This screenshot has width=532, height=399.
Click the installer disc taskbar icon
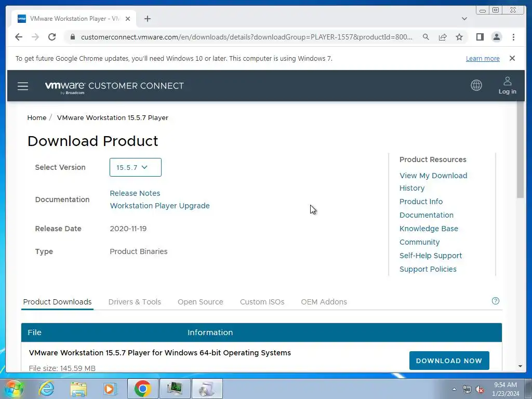coord(207,389)
